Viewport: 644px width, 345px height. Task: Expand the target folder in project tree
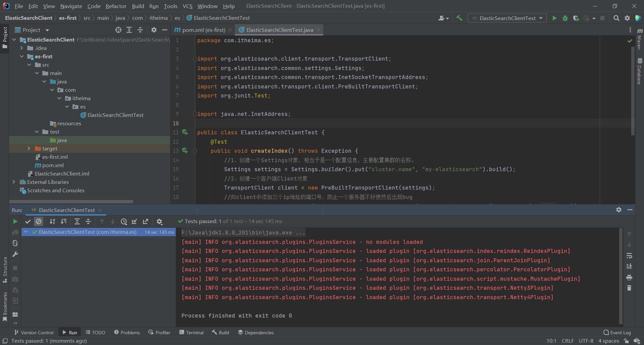click(x=29, y=148)
